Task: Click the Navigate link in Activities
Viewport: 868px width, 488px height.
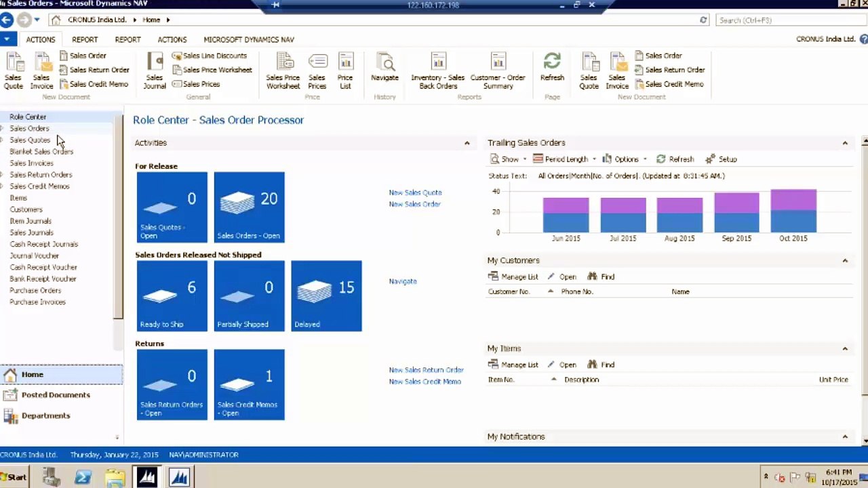Action: click(403, 281)
